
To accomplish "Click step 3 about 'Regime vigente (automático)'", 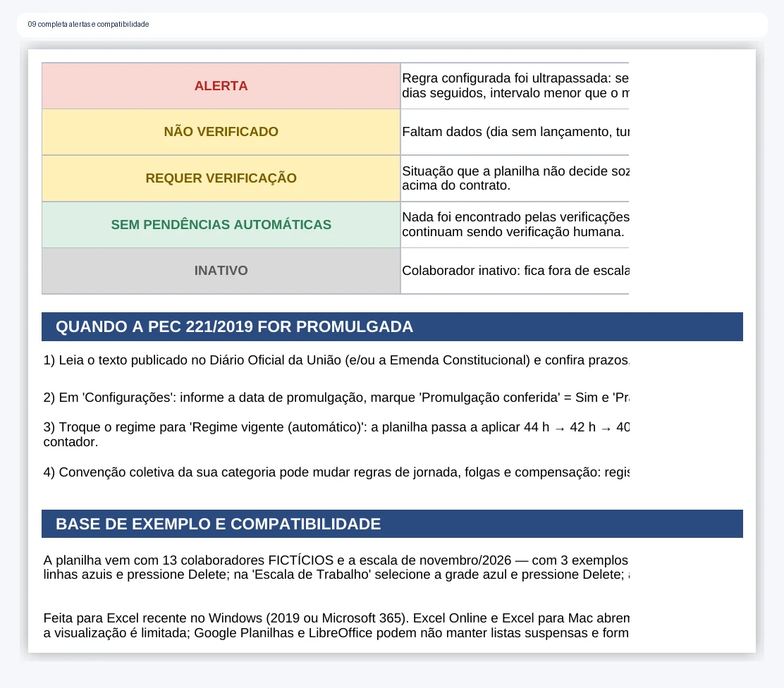I will point(336,434).
